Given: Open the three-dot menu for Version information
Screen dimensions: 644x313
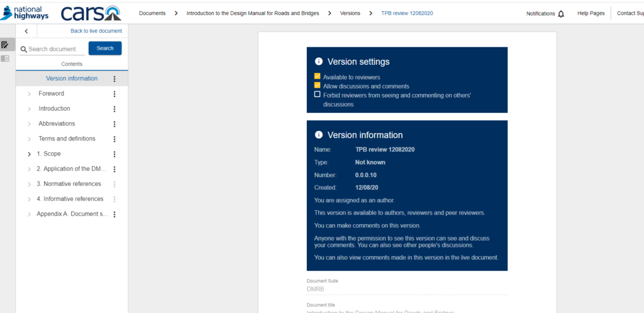Looking at the screenshot, I should click(x=114, y=79).
